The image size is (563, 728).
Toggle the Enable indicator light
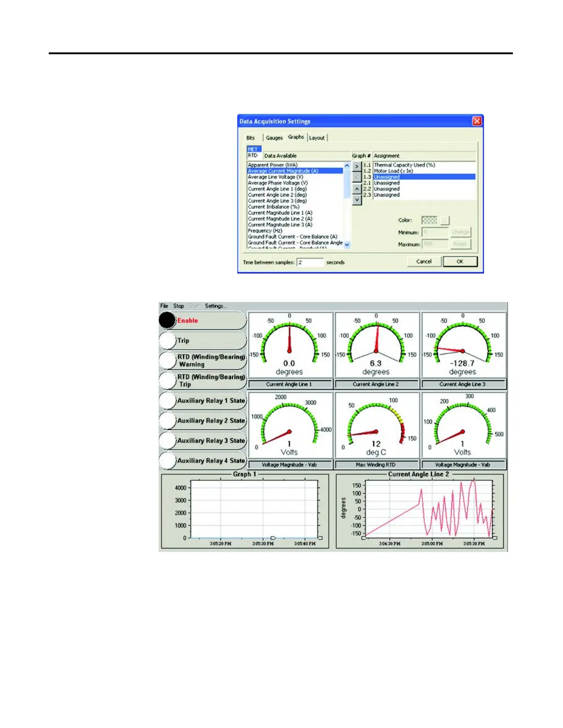167,320
